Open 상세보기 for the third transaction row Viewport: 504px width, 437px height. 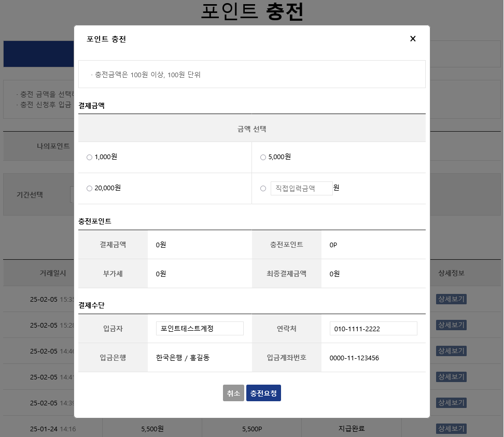(x=451, y=351)
